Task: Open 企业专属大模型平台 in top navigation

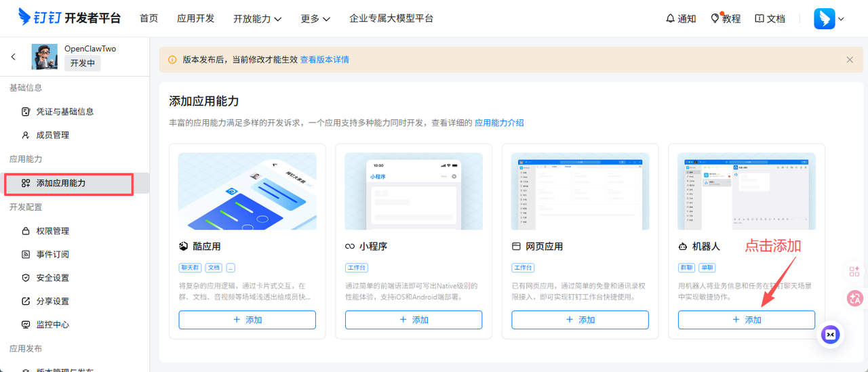Action: (391, 18)
